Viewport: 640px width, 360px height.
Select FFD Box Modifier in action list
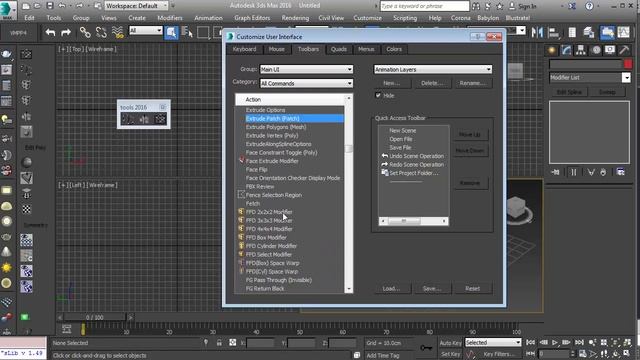point(266,238)
